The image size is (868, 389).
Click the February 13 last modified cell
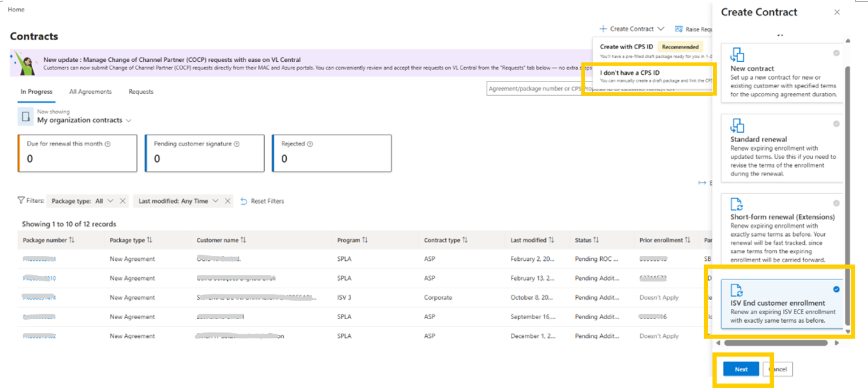(533, 278)
